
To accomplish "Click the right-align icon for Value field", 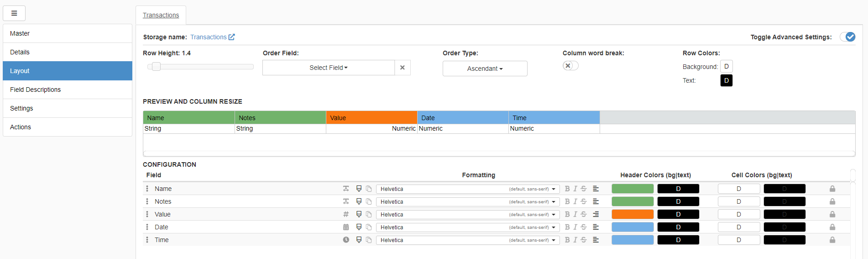I will point(596,214).
